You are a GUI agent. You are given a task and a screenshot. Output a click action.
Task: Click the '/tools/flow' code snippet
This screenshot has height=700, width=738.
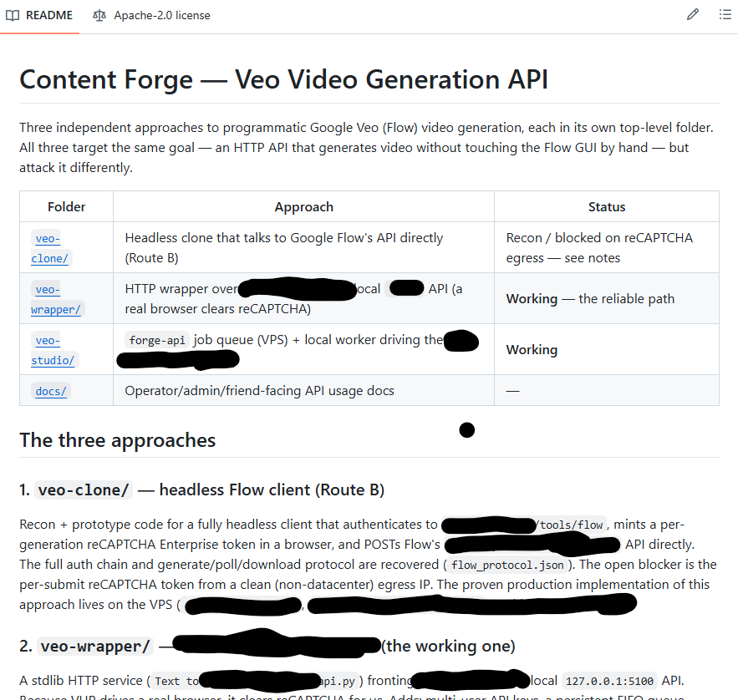[571, 525]
